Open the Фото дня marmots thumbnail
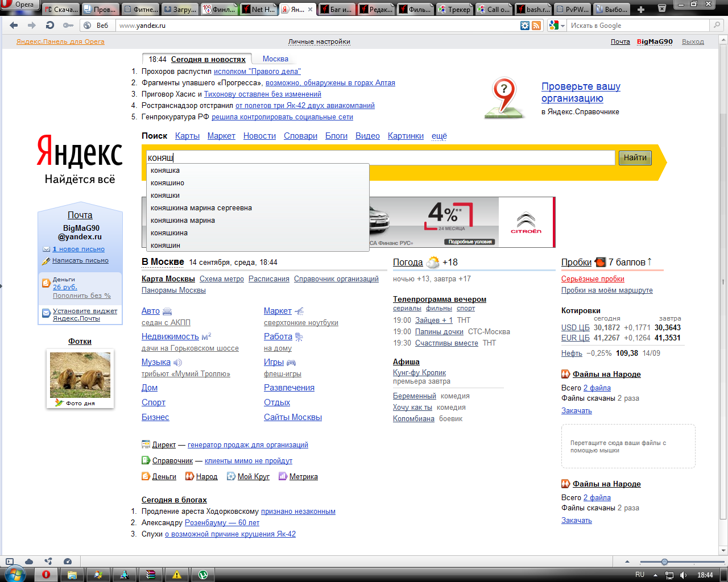This screenshot has width=728, height=582. coord(80,375)
